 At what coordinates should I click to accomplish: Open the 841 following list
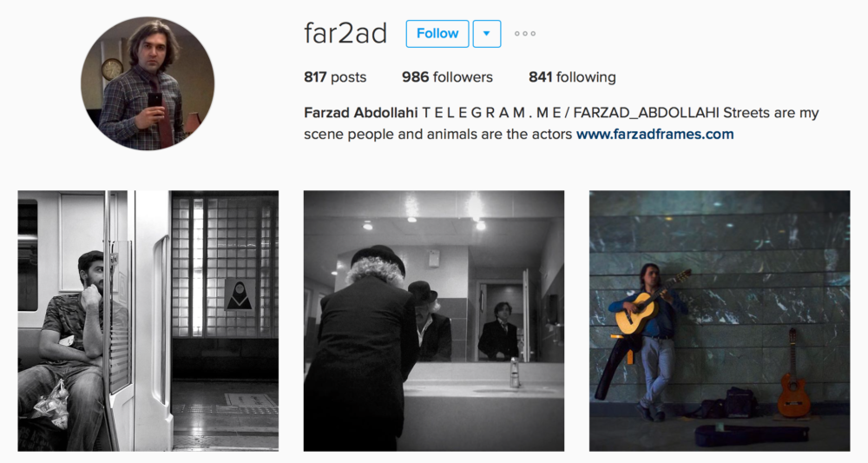572,77
